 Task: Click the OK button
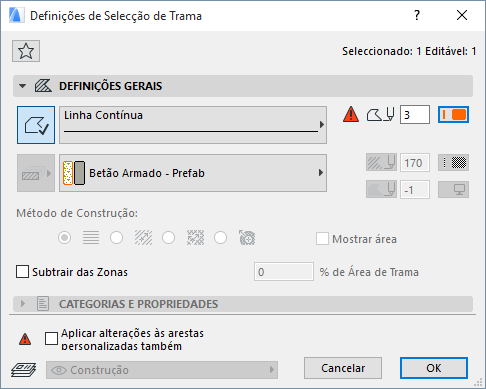pos(434,368)
